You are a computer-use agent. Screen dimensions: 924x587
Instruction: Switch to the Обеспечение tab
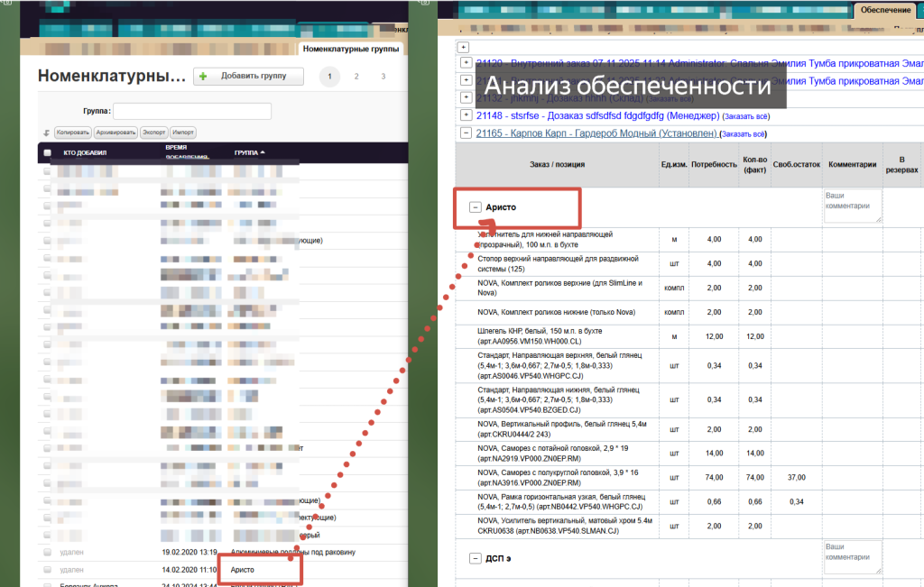884,9
